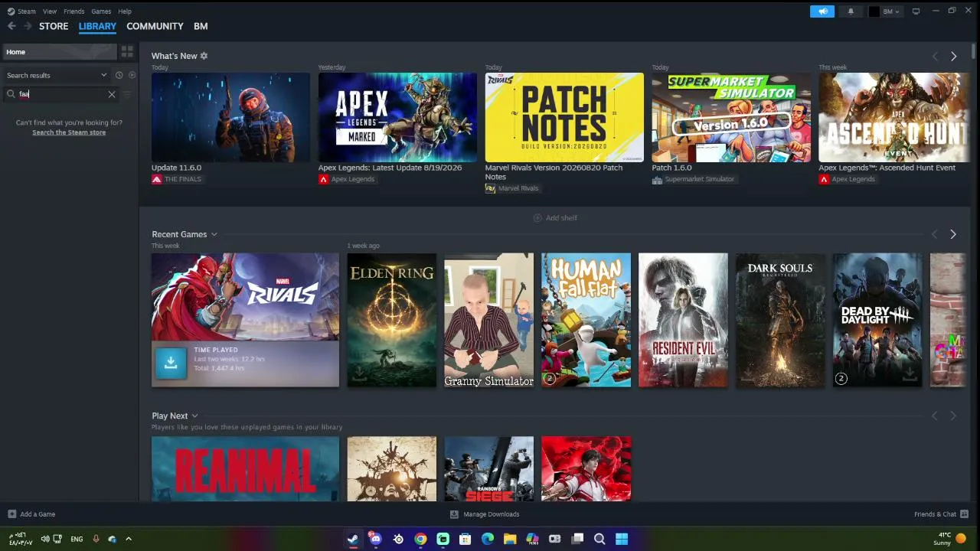This screenshot has width=980, height=551.
Task: Click the library search input field
Action: click(x=61, y=94)
